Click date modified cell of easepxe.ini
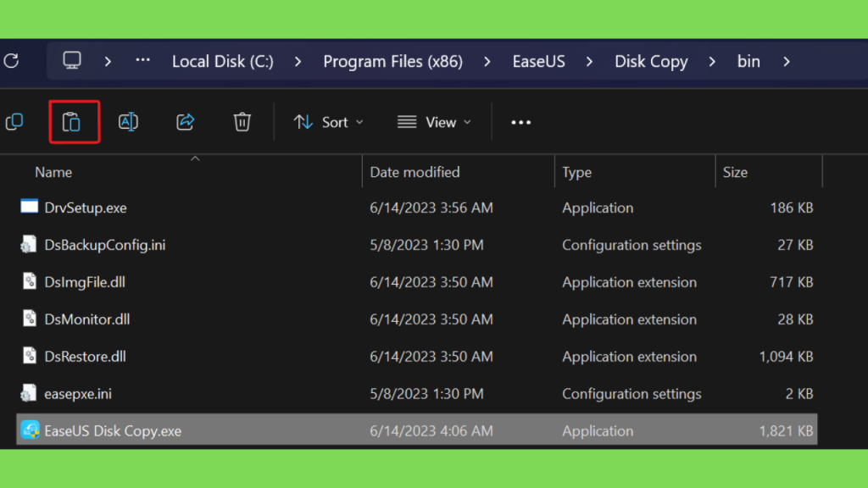The width and height of the screenshot is (868, 488). coord(427,393)
